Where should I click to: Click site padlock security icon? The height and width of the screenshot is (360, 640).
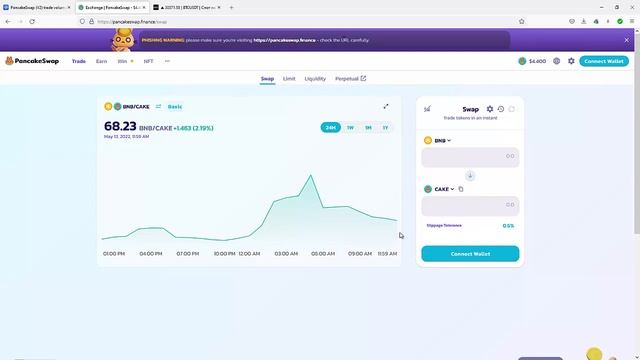tap(91, 21)
